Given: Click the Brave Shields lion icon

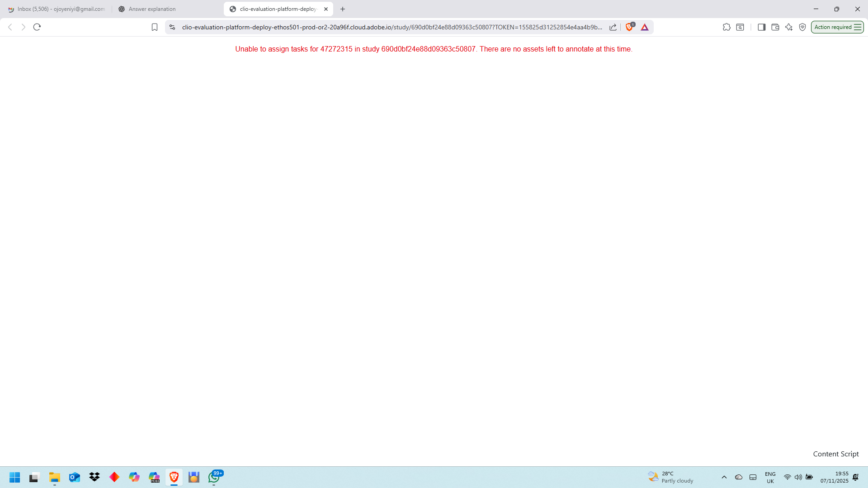Looking at the screenshot, I should coord(629,27).
